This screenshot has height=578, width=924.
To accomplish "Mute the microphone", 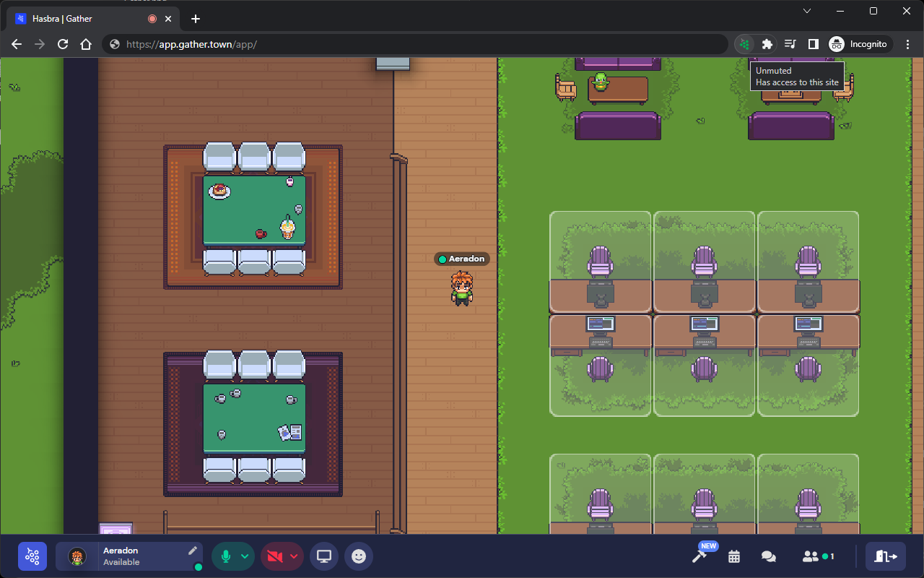I will 225,556.
